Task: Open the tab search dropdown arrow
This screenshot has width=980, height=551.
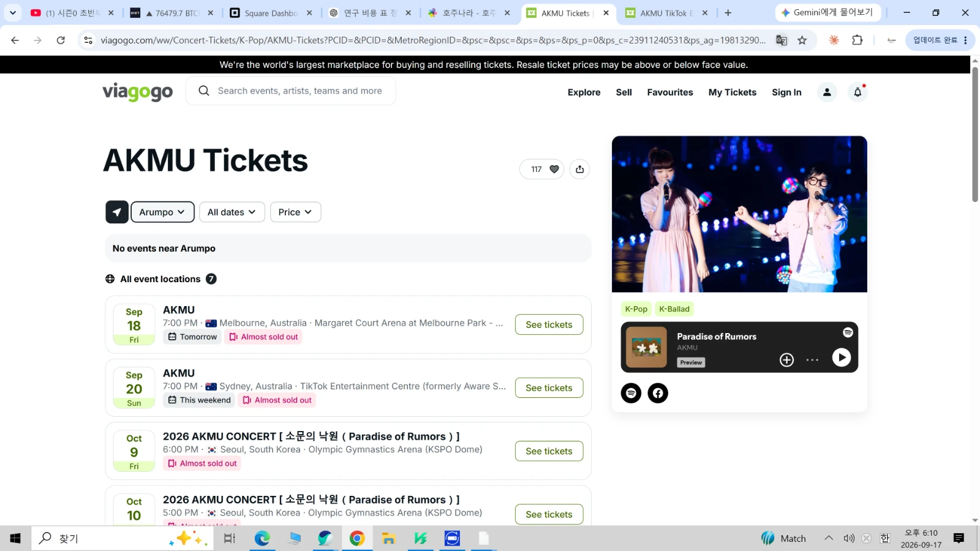Action: tap(12, 13)
